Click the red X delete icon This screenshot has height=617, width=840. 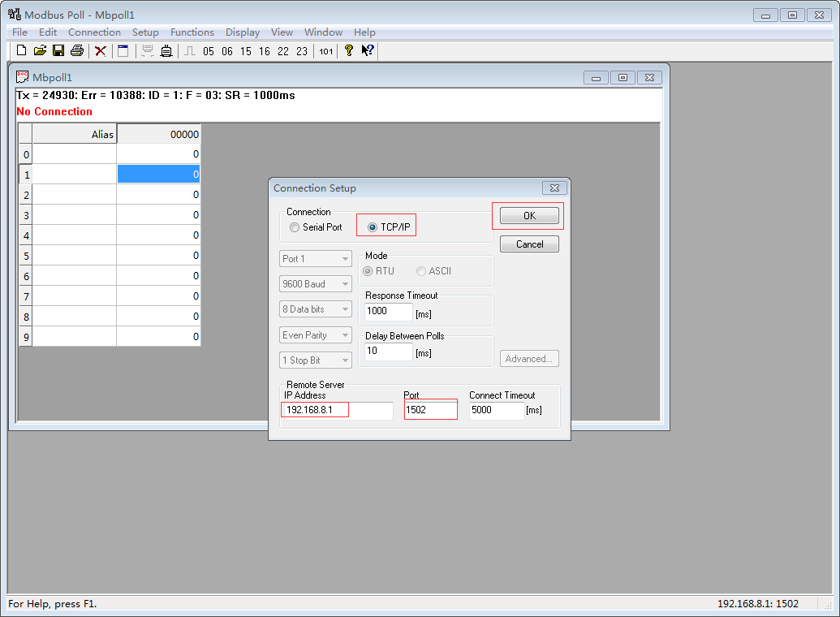pyautogui.click(x=101, y=51)
